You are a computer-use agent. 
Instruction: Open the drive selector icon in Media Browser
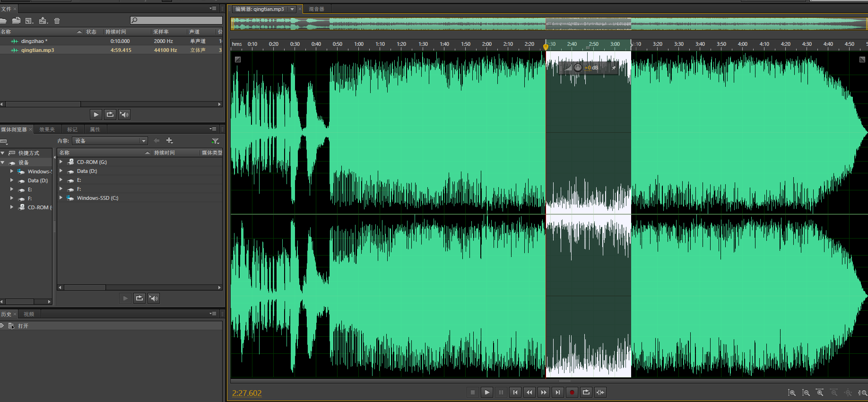(4, 141)
